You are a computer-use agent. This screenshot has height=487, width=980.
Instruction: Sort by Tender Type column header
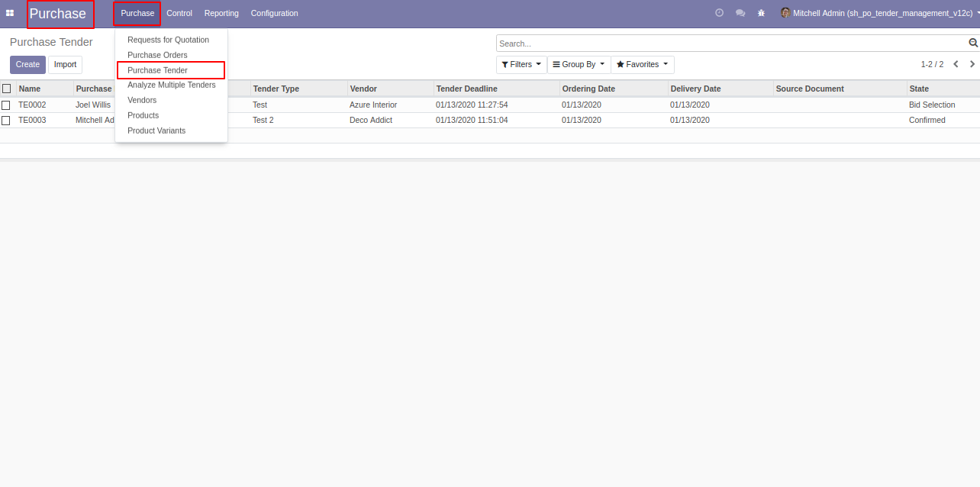(298, 89)
